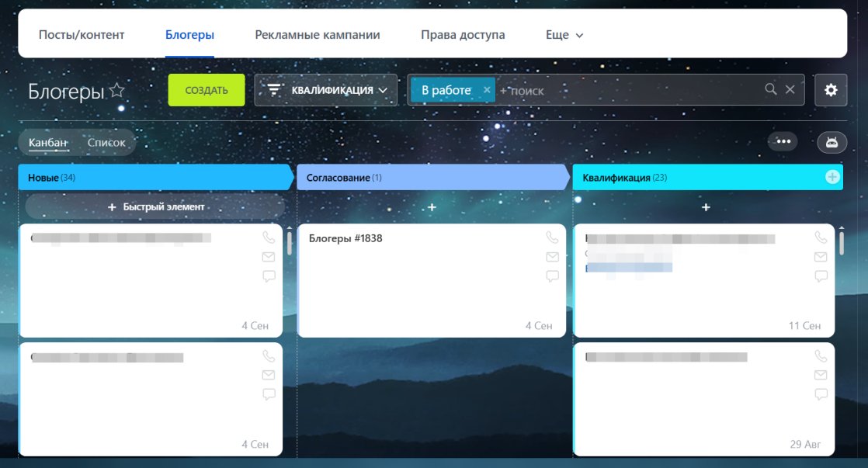The height and width of the screenshot is (468, 868).
Task: Open the three-dots more options button
Action: pyautogui.click(x=783, y=141)
